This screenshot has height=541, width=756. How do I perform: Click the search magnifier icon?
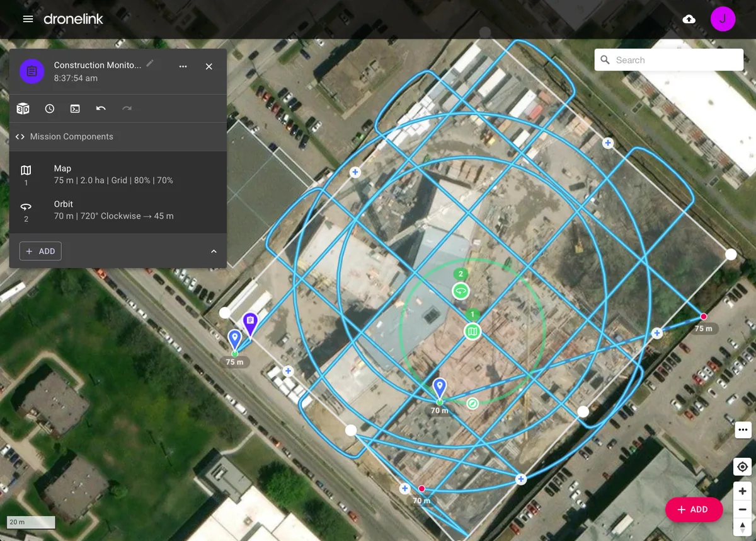pos(605,60)
